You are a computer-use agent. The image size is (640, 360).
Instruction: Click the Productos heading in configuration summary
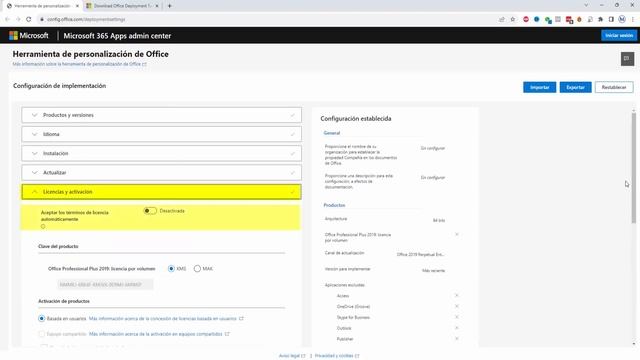pyautogui.click(x=334, y=205)
